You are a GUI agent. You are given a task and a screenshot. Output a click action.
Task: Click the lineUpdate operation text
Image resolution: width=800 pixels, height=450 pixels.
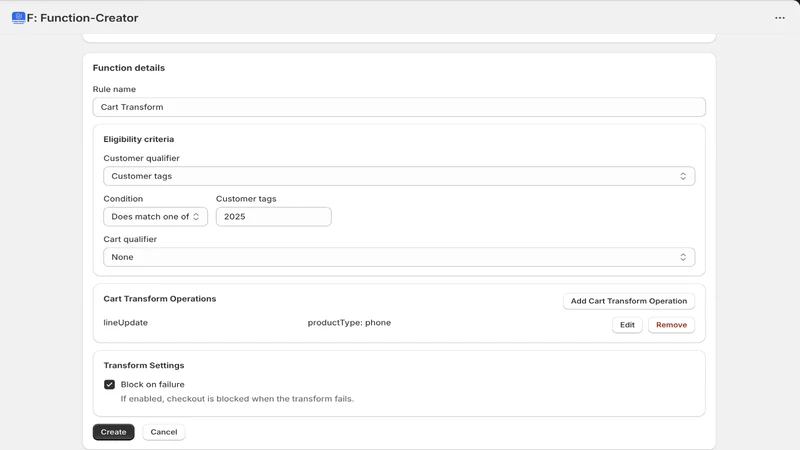[126, 322]
